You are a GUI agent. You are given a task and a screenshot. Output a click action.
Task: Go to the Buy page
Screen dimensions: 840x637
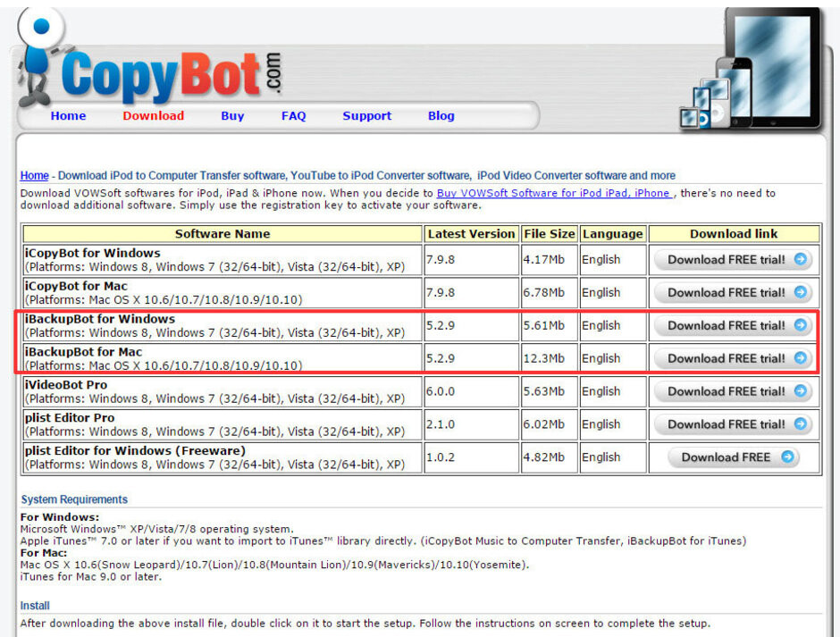[232, 116]
